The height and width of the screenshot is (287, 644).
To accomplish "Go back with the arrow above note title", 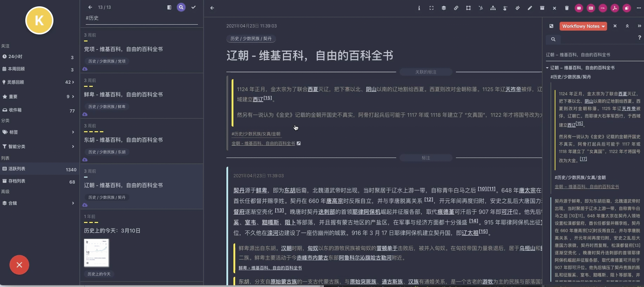I will (212, 8).
